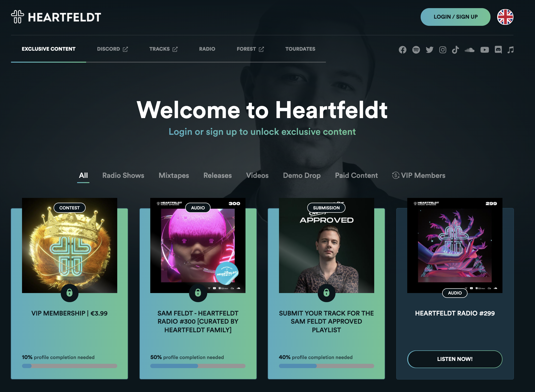Open the Discord icon in social row

point(498,50)
